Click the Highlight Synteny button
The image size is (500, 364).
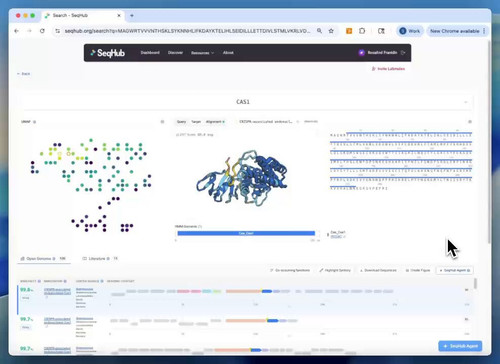[x=335, y=270]
